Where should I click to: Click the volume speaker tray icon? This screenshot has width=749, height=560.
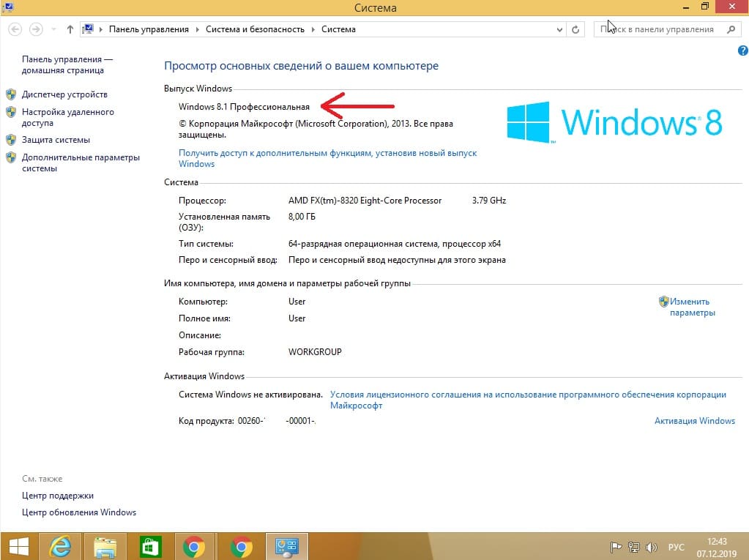[649, 547]
